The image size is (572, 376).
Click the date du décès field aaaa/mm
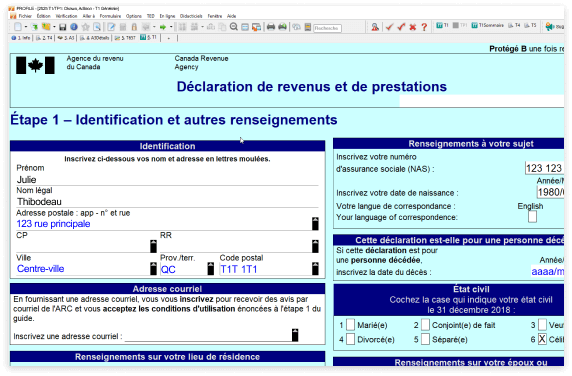click(547, 271)
